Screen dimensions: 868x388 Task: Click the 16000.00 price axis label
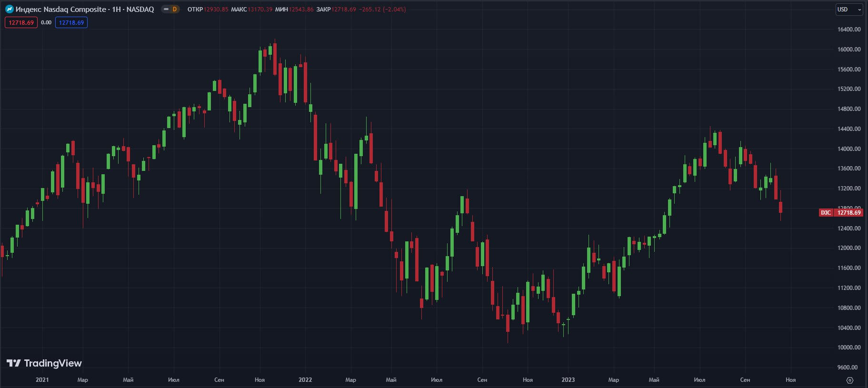pyautogui.click(x=849, y=50)
